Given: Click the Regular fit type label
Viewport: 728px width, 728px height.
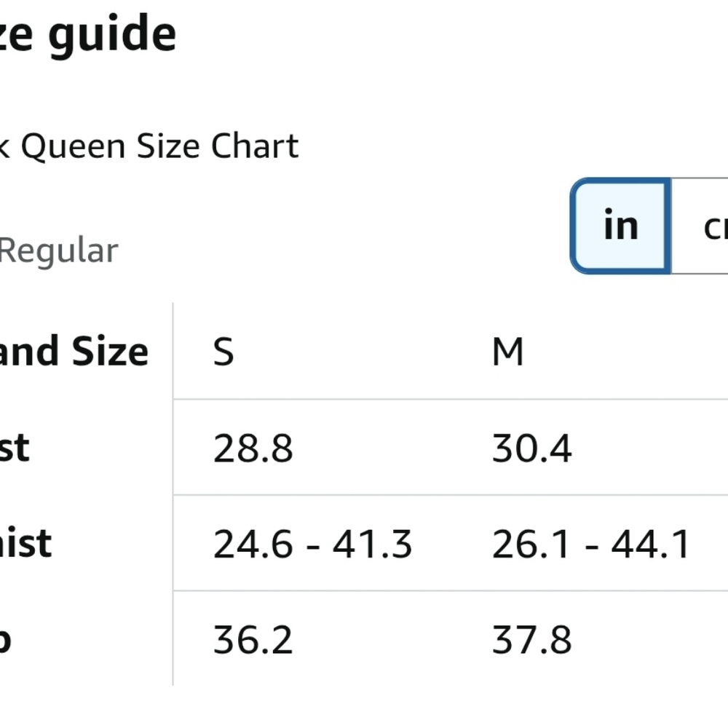Looking at the screenshot, I should [x=59, y=250].
